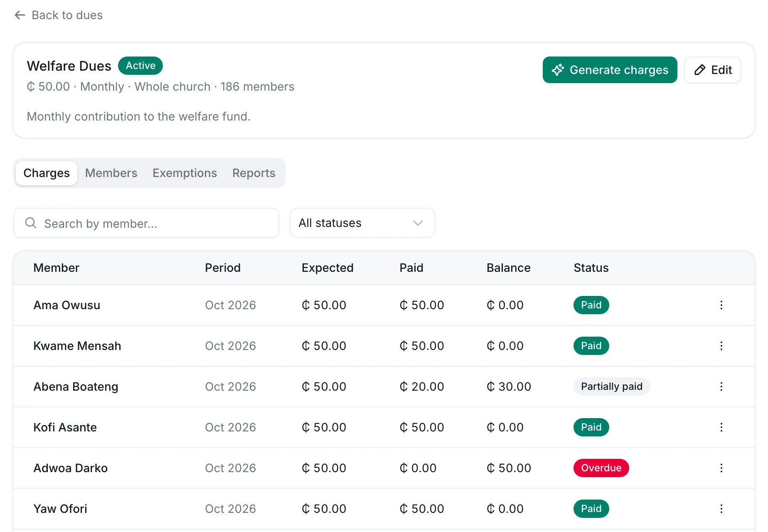
Task: Click the Period column header
Action: click(223, 268)
